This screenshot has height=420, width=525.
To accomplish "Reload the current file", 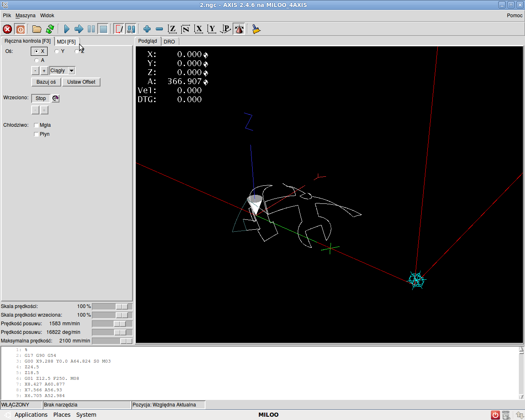I will coord(50,29).
